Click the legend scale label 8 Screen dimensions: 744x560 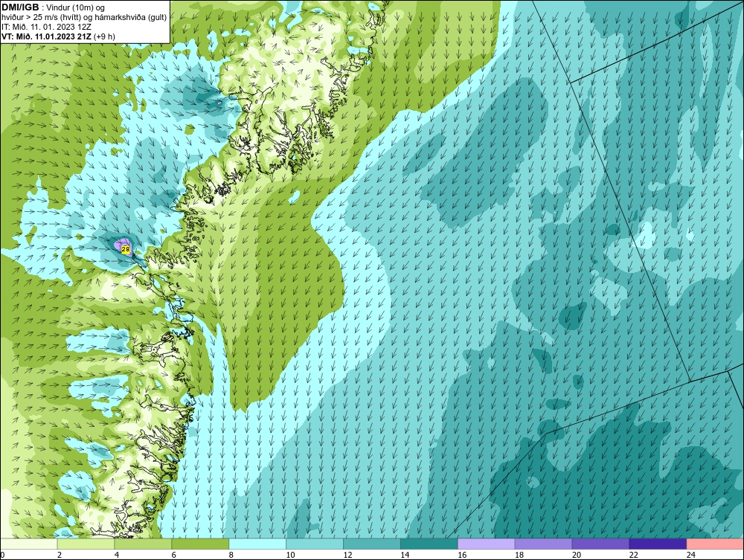[231, 555]
